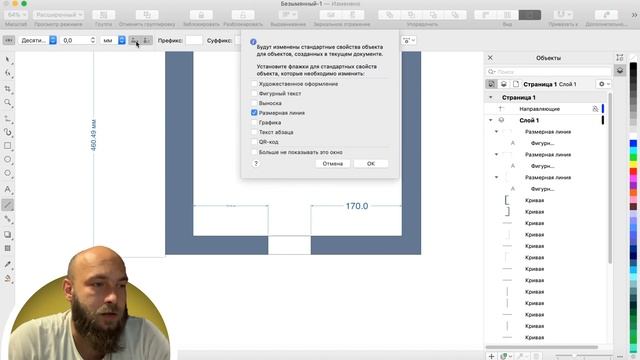Collapse the Слой 1 layer node
The height and width of the screenshot is (360, 640).
coord(491,120)
